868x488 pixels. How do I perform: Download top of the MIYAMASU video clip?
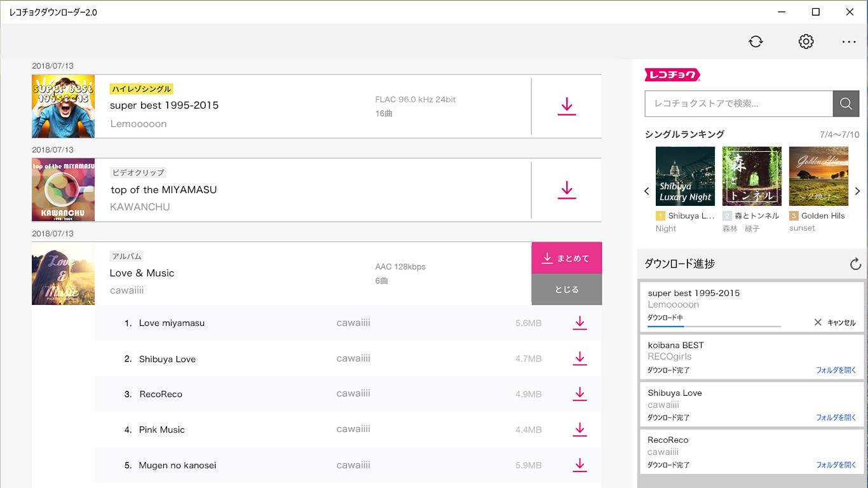point(567,190)
